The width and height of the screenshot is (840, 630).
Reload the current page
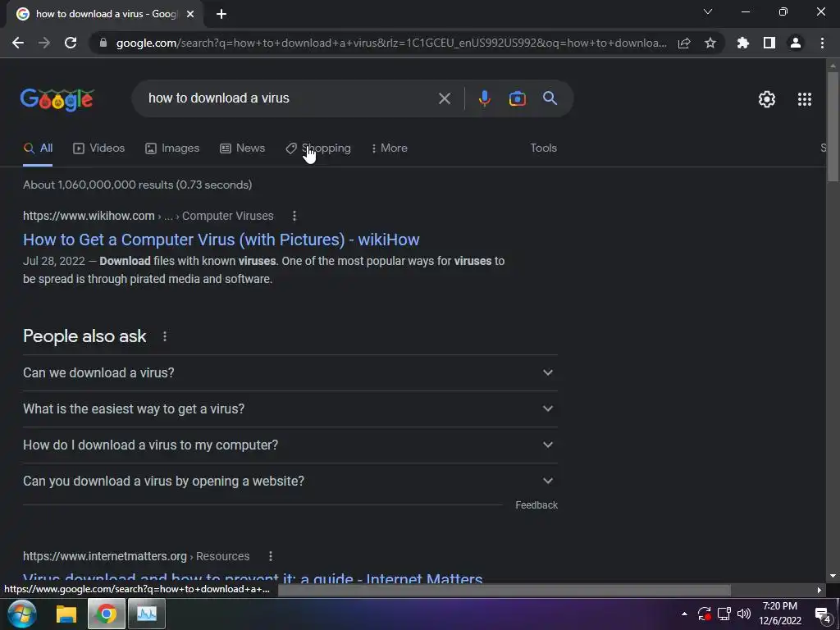tap(71, 43)
